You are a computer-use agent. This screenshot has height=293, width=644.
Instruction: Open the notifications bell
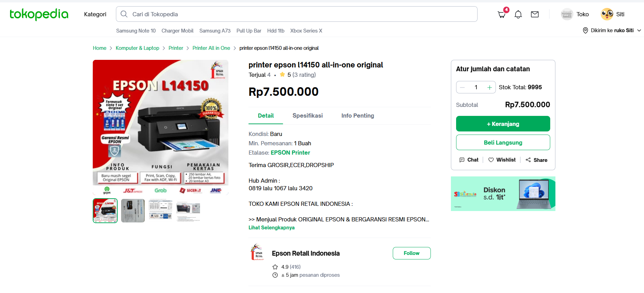(x=518, y=14)
